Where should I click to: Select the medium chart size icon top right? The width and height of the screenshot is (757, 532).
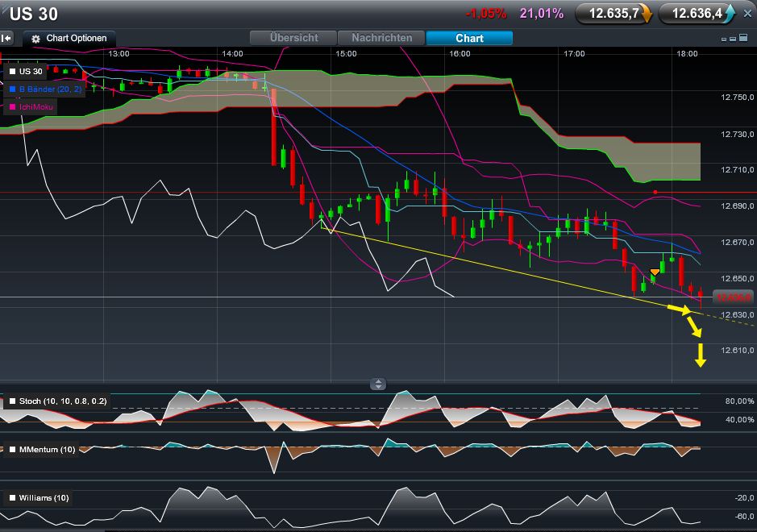pos(733,39)
